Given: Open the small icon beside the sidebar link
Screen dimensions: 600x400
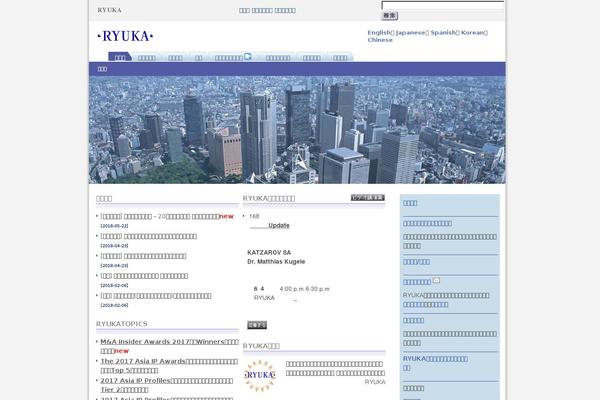Looking at the screenshot, I should (x=436, y=281).
